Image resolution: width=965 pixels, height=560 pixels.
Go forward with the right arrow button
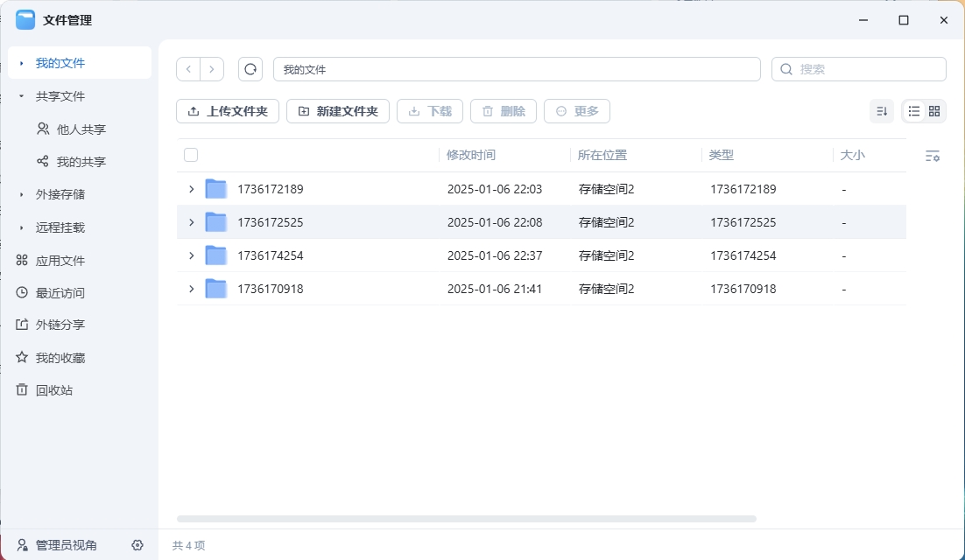click(212, 69)
